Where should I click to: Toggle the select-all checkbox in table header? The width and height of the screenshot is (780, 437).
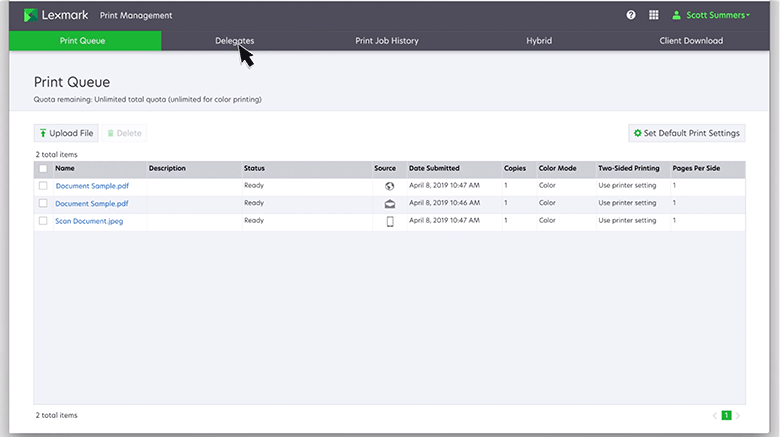43,169
